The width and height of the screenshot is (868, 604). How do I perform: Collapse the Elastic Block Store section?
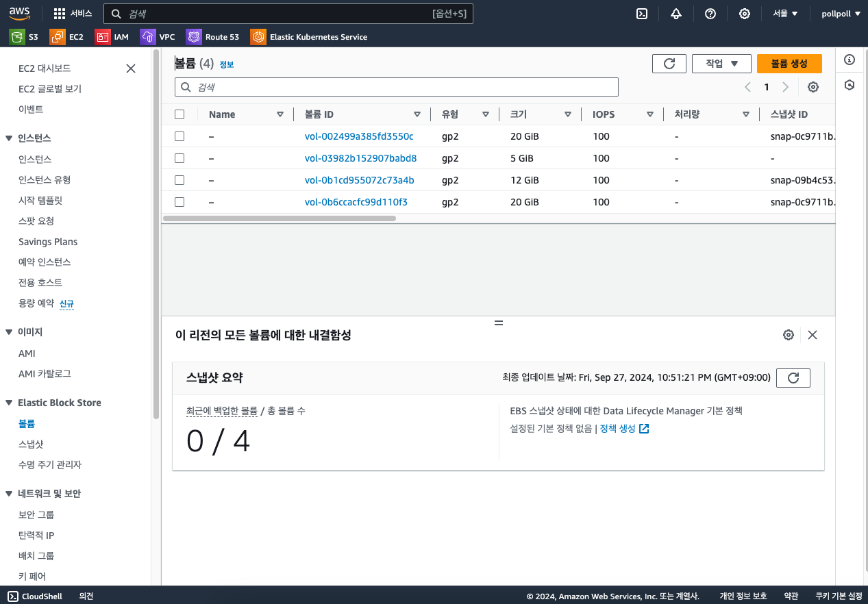pyautogui.click(x=9, y=403)
